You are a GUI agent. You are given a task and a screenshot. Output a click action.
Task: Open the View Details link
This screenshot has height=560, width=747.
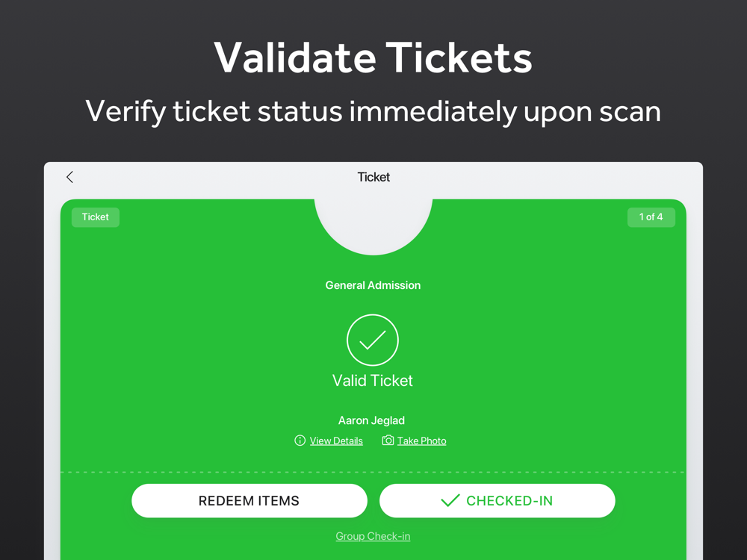point(336,441)
